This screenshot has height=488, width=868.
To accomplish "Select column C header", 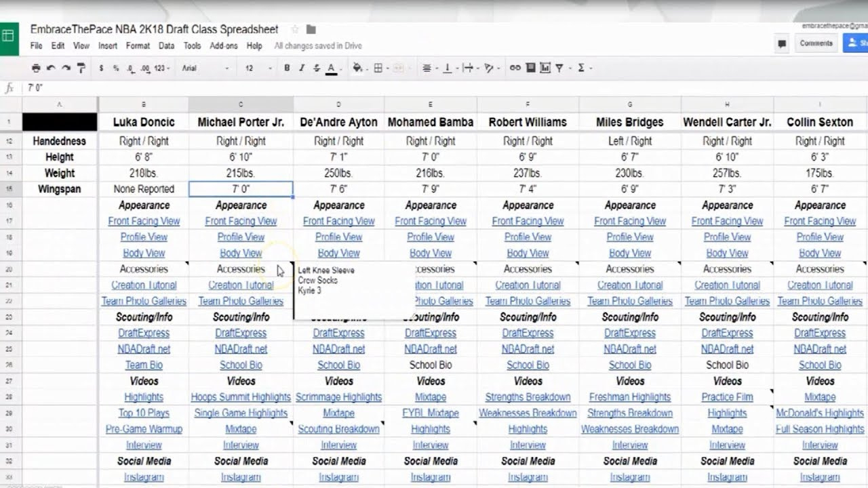I will 241,104.
